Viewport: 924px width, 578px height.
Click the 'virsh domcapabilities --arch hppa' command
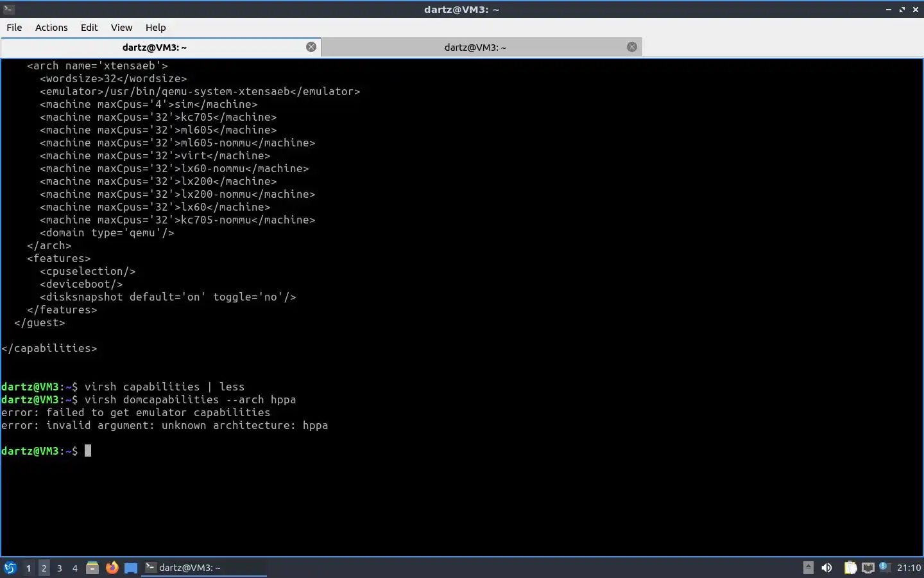(x=191, y=399)
